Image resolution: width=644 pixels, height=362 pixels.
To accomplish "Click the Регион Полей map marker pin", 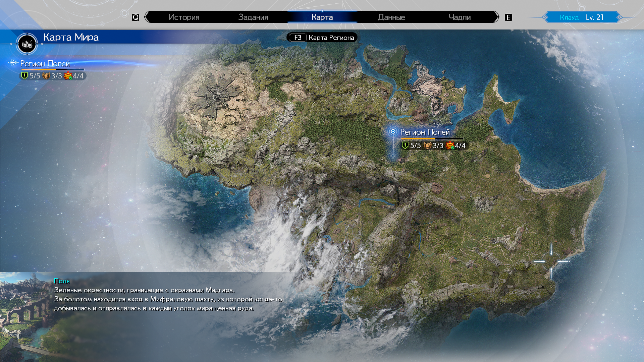I will [393, 131].
